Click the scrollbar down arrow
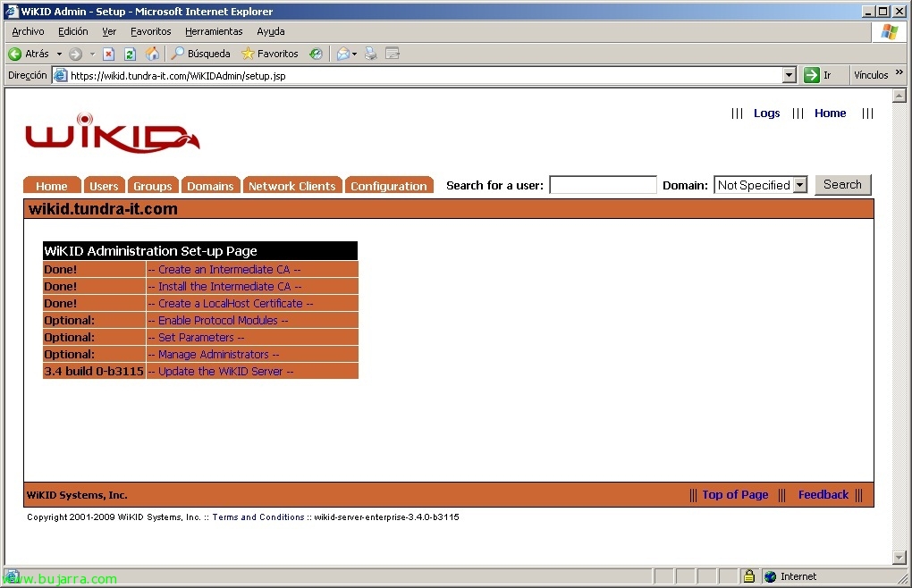 pos(899,558)
